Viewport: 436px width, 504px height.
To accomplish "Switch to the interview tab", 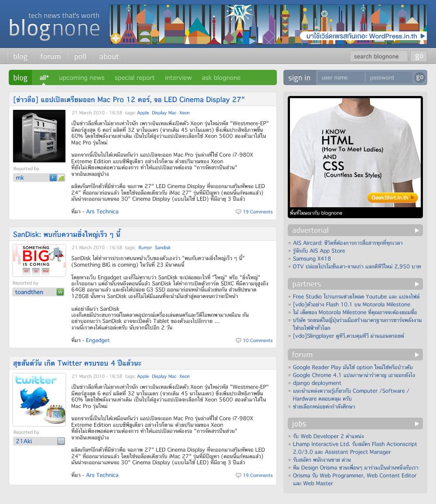I will (178, 78).
